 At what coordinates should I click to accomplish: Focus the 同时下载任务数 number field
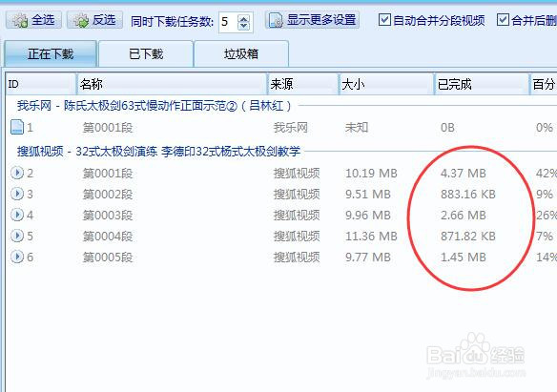229,22
